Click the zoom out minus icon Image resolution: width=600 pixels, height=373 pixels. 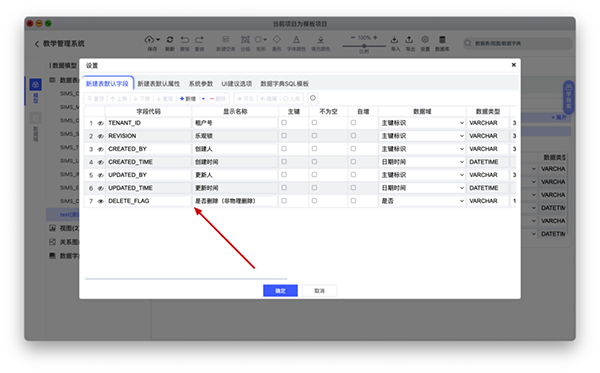(x=353, y=37)
